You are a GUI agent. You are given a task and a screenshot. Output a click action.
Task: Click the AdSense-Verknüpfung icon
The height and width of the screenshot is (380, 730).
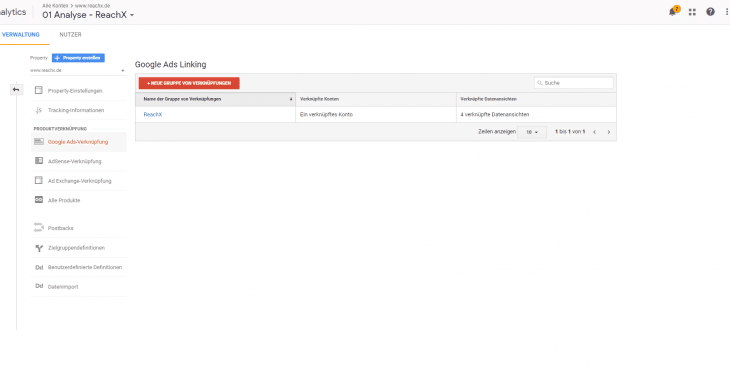39,161
